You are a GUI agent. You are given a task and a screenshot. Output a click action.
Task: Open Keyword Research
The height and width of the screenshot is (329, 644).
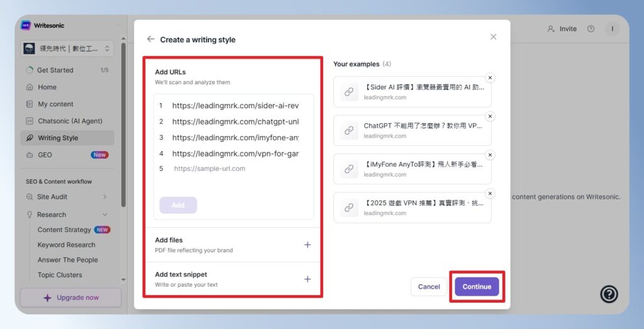tap(66, 245)
